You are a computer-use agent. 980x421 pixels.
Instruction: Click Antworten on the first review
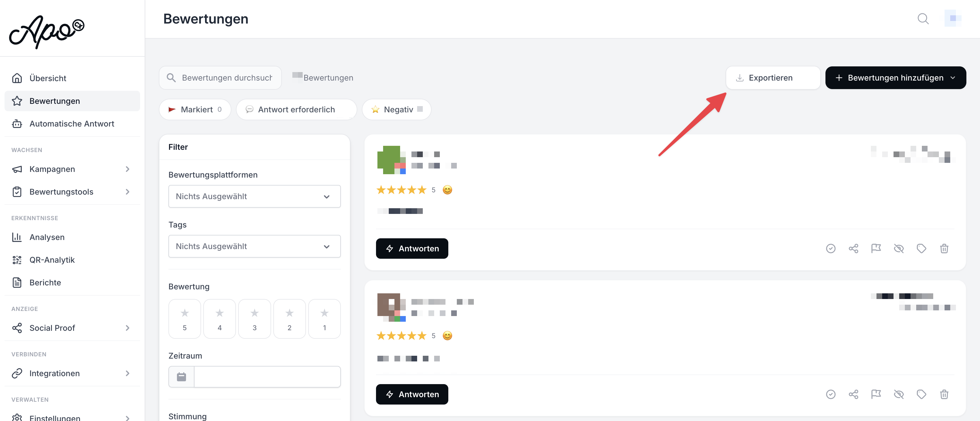[412, 249]
